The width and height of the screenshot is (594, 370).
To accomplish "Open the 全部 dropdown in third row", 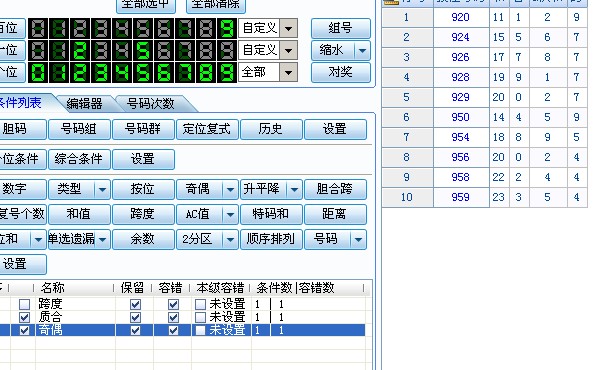I will pos(288,72).
